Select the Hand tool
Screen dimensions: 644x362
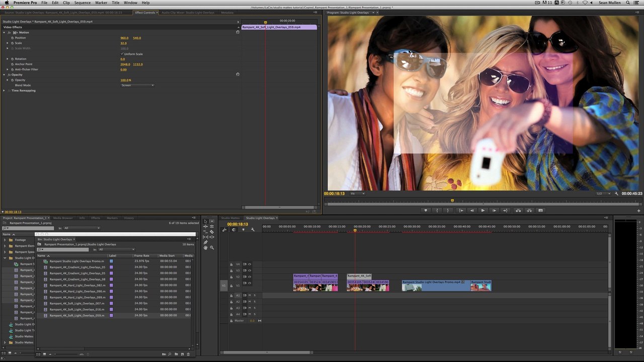(205, 248)
